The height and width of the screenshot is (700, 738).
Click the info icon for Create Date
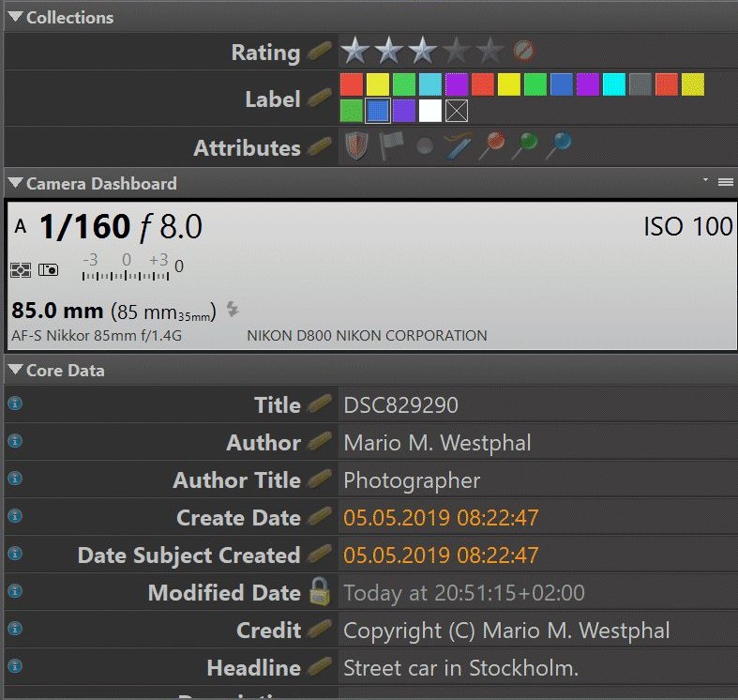(x=15, y=516)
